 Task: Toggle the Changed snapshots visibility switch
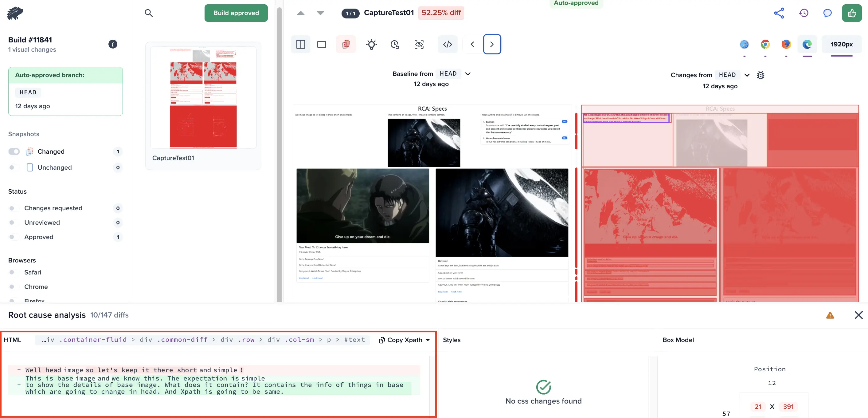(x=14, y=151)
